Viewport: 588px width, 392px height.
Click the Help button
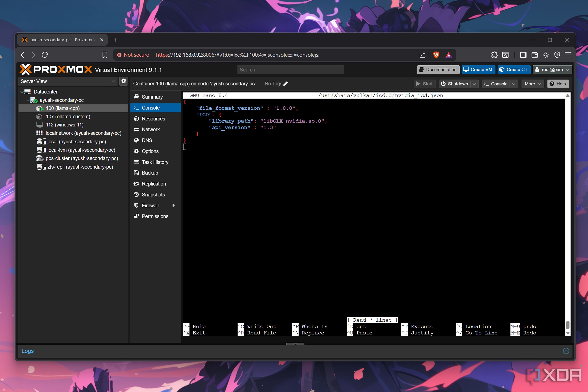click(x=558, y=84)
